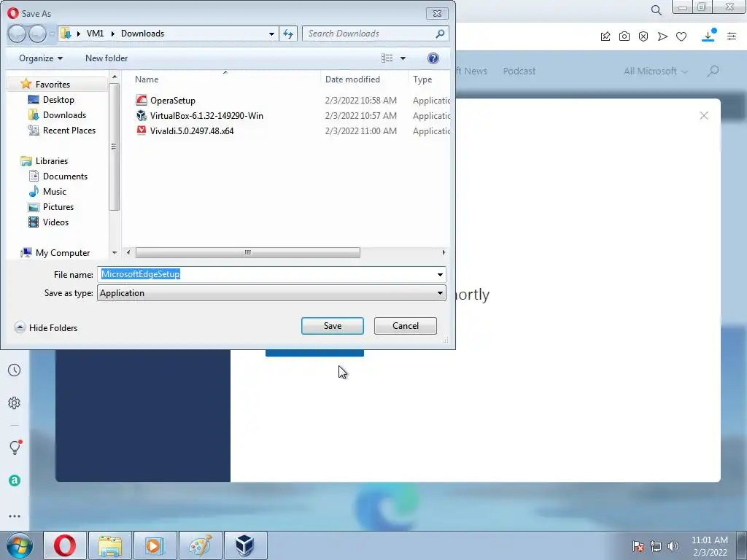Add page to bookmarks heart icon
747x560 pixels.
pos(681,36)
